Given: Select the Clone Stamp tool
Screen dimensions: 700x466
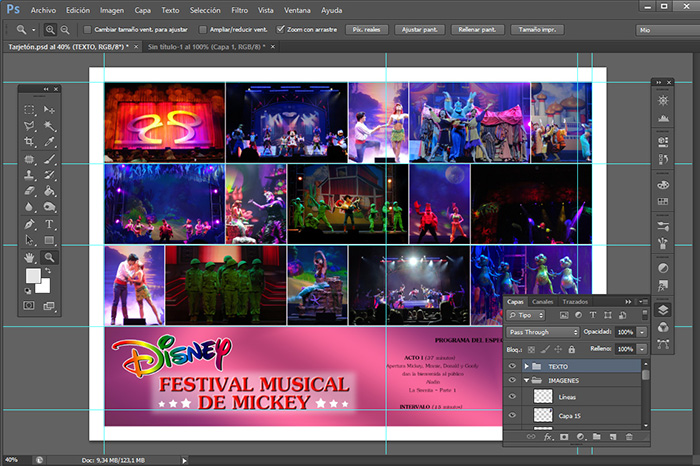Looking at the screenshot, I should (x=29, y=175).
